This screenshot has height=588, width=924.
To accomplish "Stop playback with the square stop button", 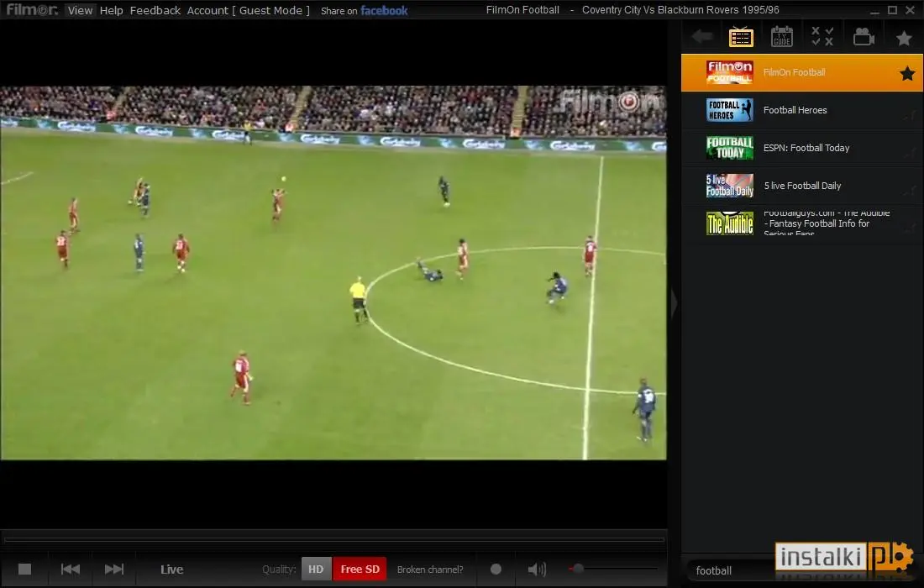I will (x=24, y=570).
